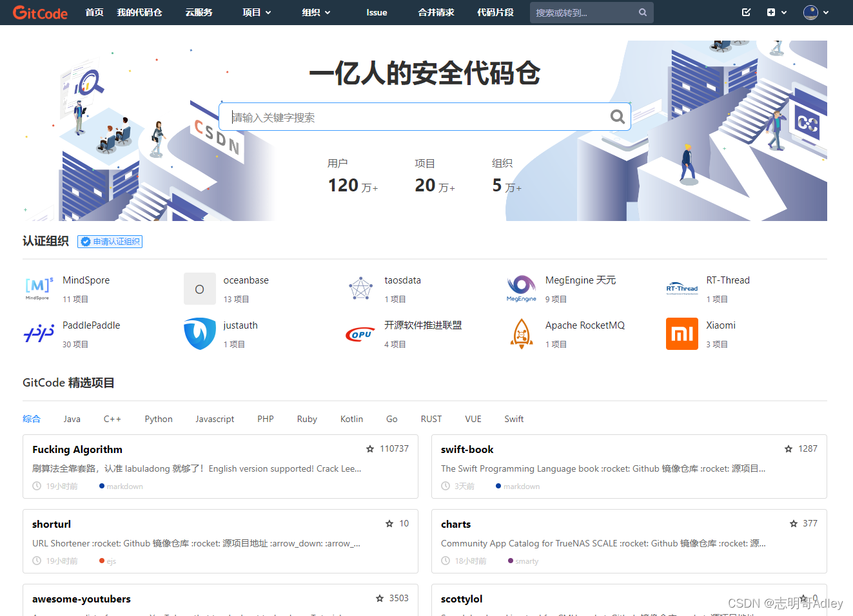Star the Fucking Algorithm project
The height and width of the screenshot is (616, 853).
click(370, 448)
